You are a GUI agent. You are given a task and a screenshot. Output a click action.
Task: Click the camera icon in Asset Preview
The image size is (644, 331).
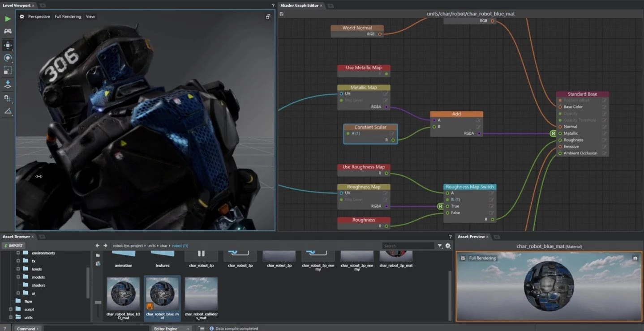[x=635, y=258]
